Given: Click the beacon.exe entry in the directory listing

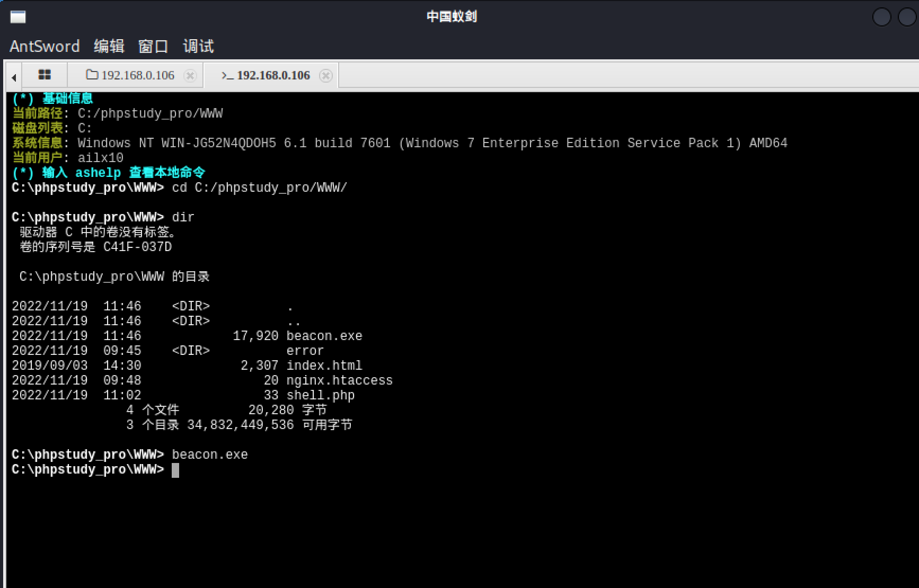Looking at the screenshot, I should click(x=324, y=335).
